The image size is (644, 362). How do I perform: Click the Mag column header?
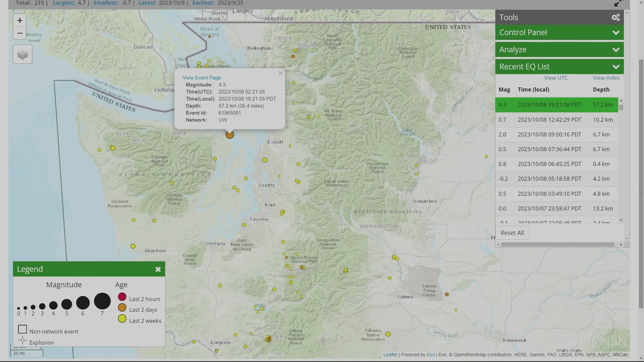click(504, 89)
